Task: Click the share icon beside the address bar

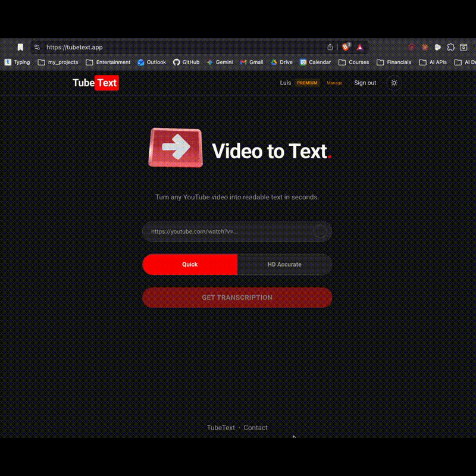Action: coord(330,47)
